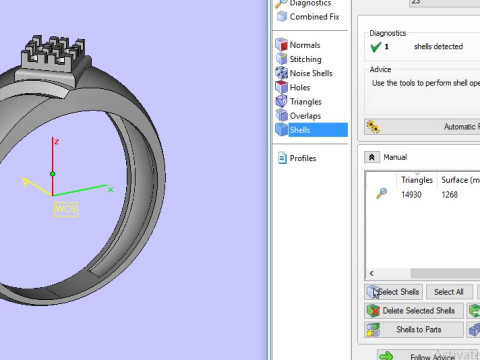
Task: Click the Overlaps icon
Action: pyautogui.click(x=282, y=116)
